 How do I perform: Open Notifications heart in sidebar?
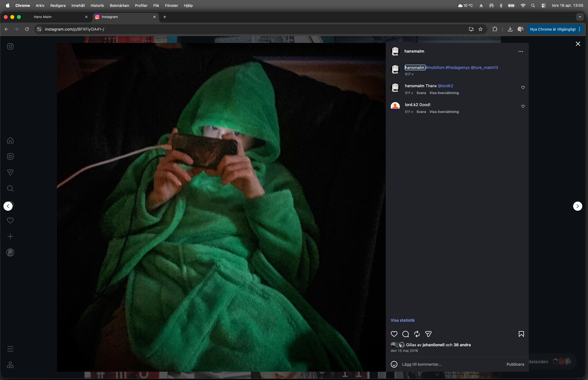coord(10,220)
